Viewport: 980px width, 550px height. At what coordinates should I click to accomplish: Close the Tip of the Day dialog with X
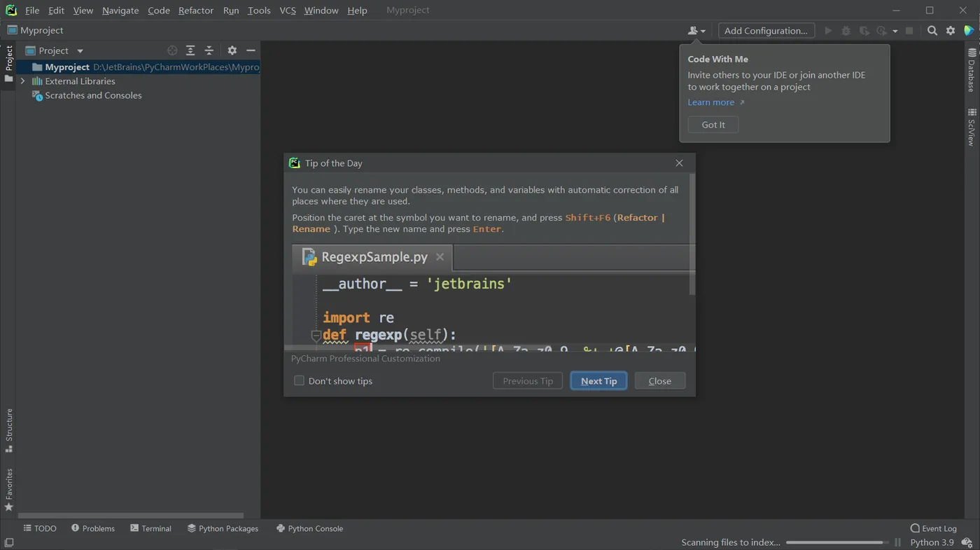click(x=679, y=163)
